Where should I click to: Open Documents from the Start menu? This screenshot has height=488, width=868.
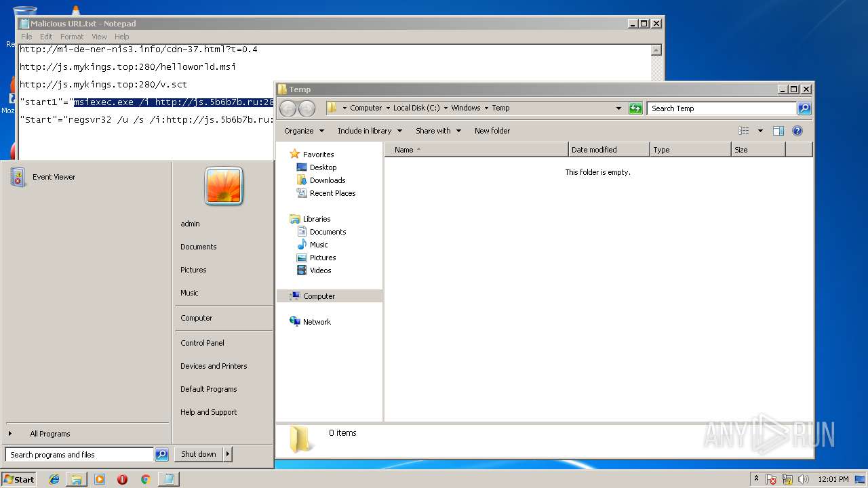(199, 247)
